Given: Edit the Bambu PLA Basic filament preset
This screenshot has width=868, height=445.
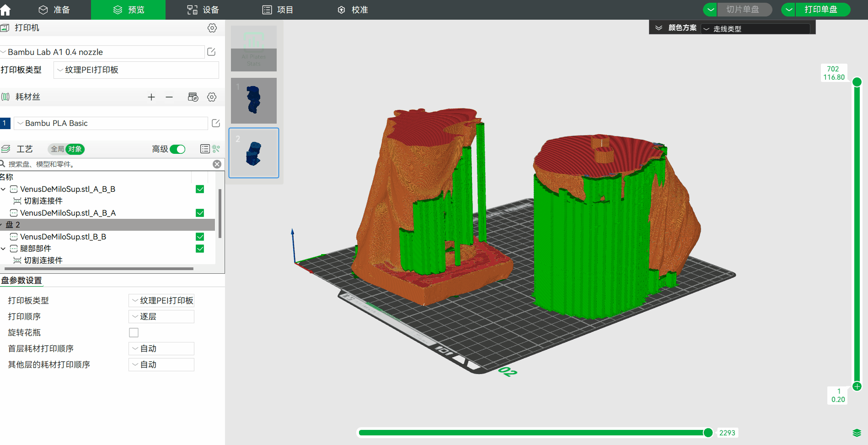Looking at the screenshot, I should tap(216, 123).
